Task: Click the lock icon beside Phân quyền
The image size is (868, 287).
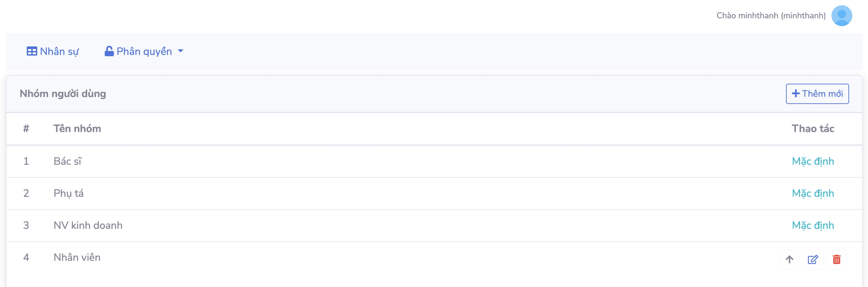Action: 109,51
